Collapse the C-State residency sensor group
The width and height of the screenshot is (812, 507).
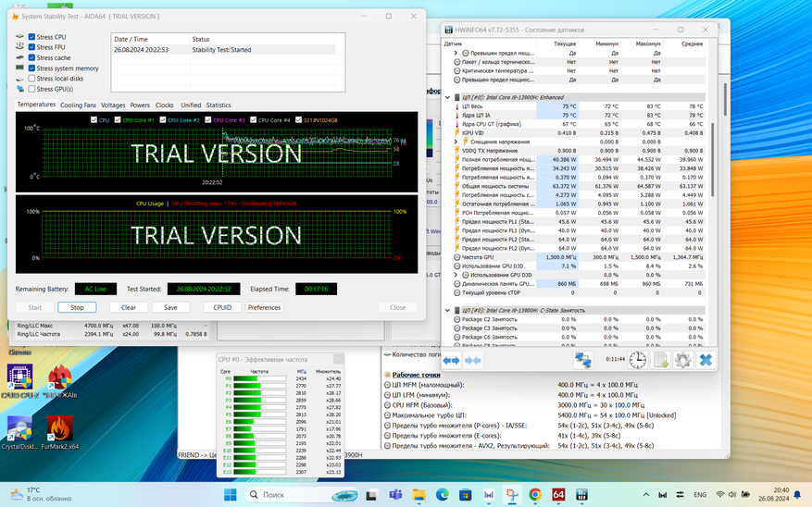click(449, 310)
